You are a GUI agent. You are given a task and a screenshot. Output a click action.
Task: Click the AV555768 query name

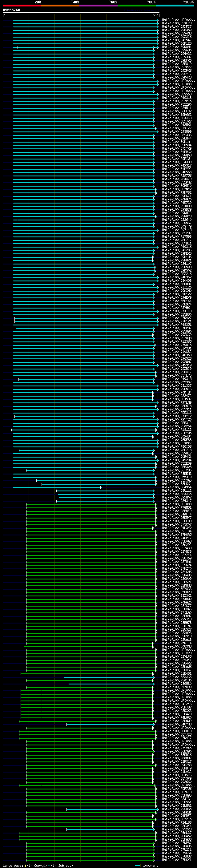tap(11, 10)
